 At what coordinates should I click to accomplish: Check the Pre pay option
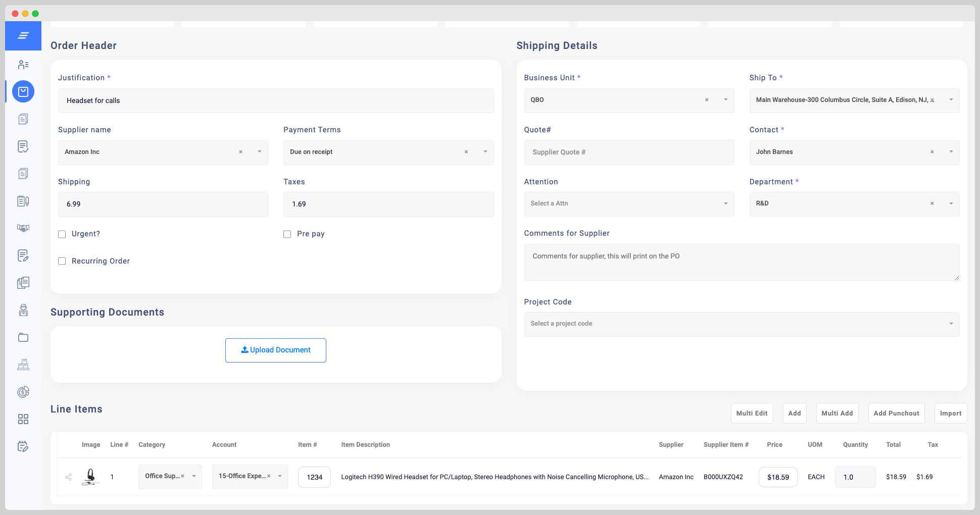point(287,234)
